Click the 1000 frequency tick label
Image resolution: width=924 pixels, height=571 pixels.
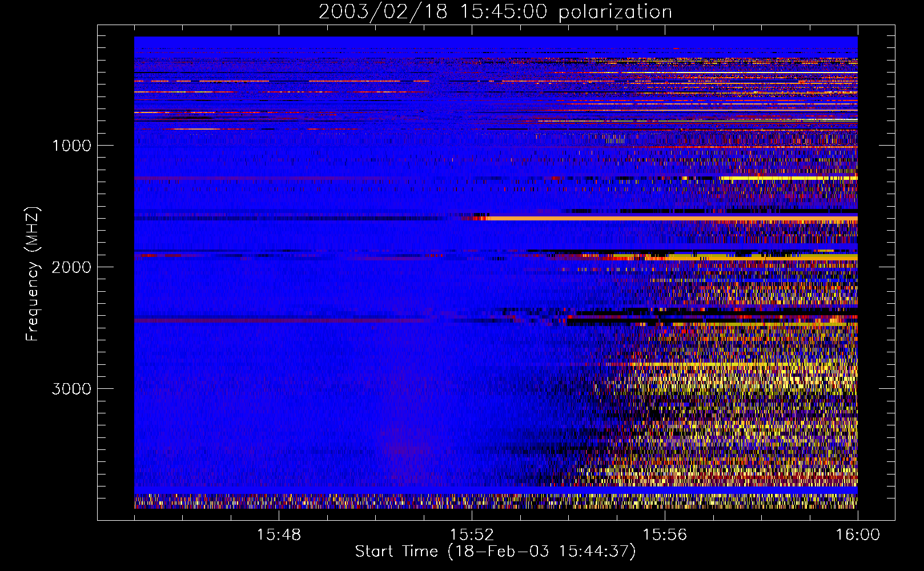(x=72, y=146)
